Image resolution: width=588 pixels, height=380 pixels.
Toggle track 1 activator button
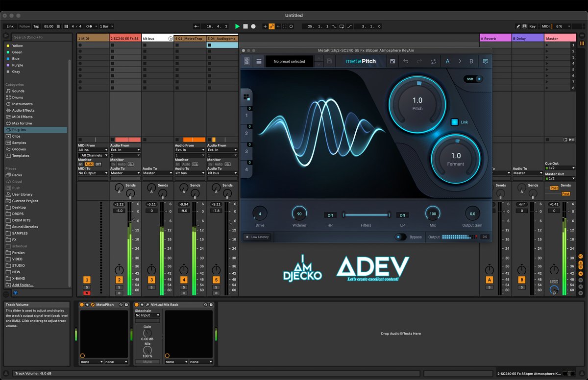tap(87, 280)
